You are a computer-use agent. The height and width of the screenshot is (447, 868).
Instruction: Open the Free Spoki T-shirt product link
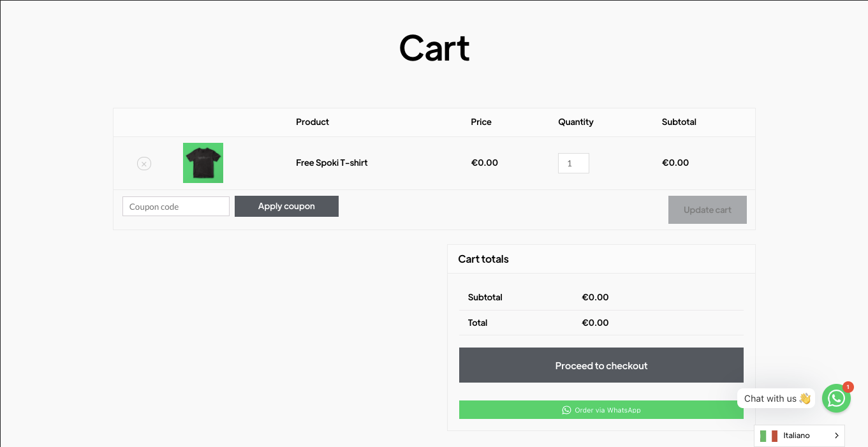point(332,163)
